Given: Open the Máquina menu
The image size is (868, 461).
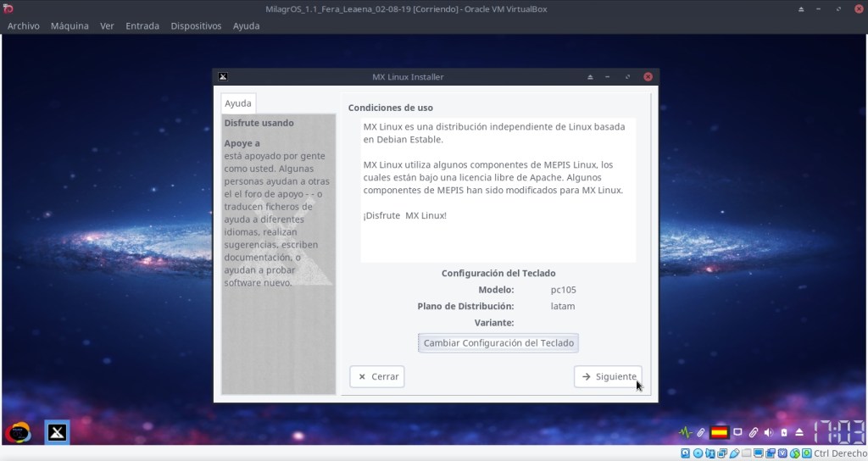Looking at the screenshot, I should (70, 26).
